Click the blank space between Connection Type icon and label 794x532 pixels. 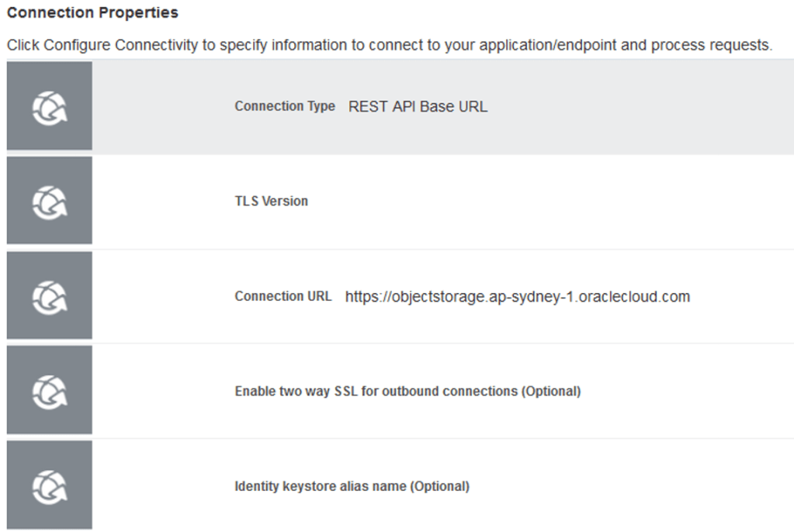tap(163, 106)
